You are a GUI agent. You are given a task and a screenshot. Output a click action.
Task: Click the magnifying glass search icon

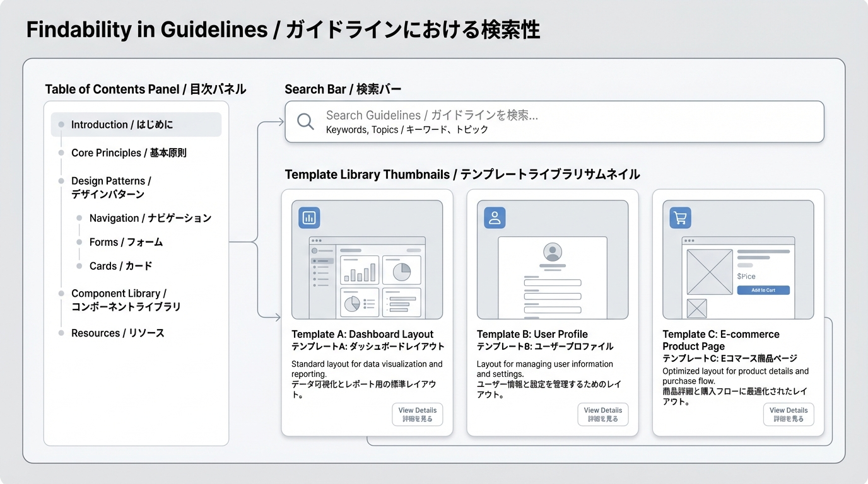point(305,121)
